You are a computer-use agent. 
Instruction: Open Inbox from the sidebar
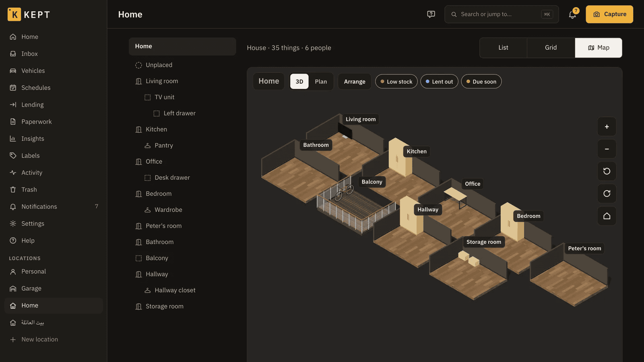pyautogui.click(x=54, y=54)
